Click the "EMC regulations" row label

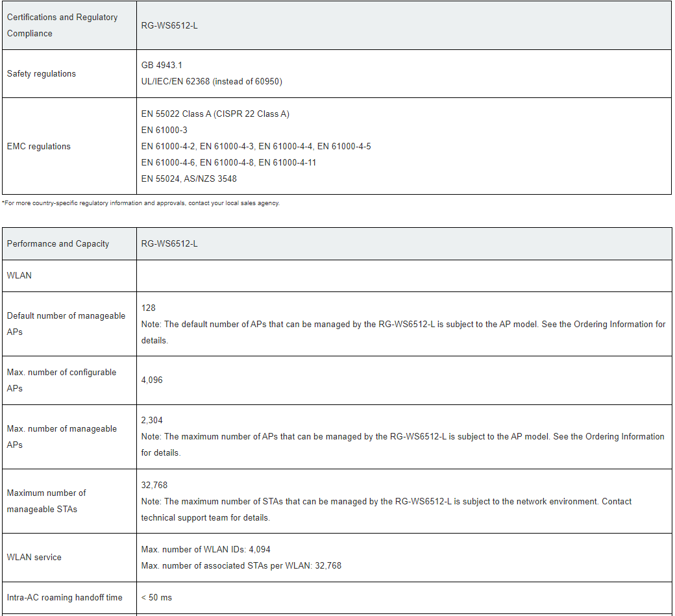pyautogui.click(x=39, y=146)
